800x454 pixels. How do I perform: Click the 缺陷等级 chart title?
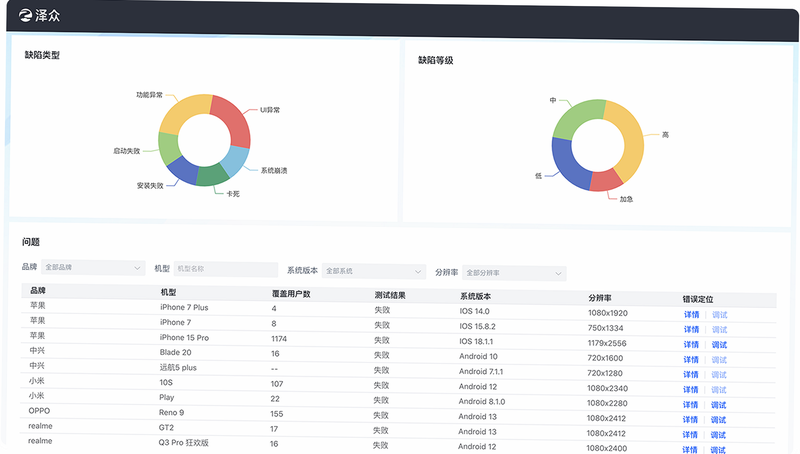tap(436, 60)
